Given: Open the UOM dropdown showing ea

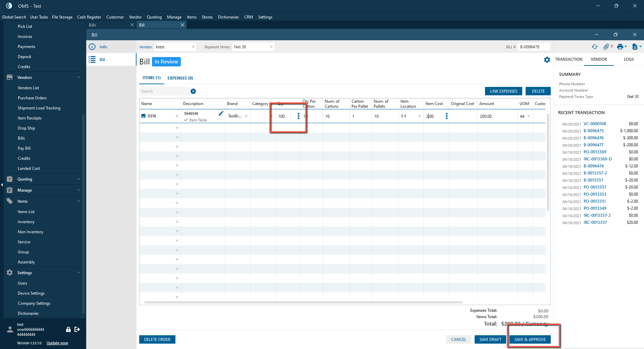Looking at the screenshot, I should 529,116.
